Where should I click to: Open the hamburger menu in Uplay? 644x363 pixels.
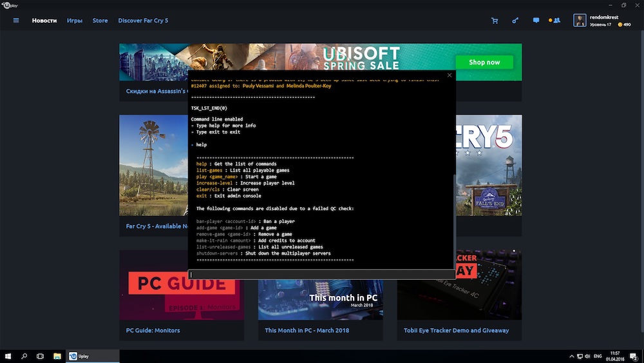[x=16, y=20]
